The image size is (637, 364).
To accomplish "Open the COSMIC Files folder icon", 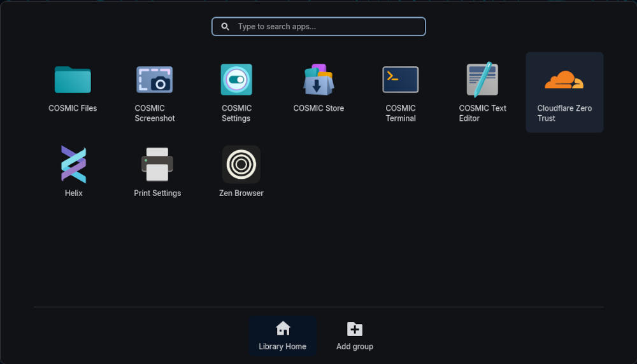I will pyautogui.click(x=73, y=80).
